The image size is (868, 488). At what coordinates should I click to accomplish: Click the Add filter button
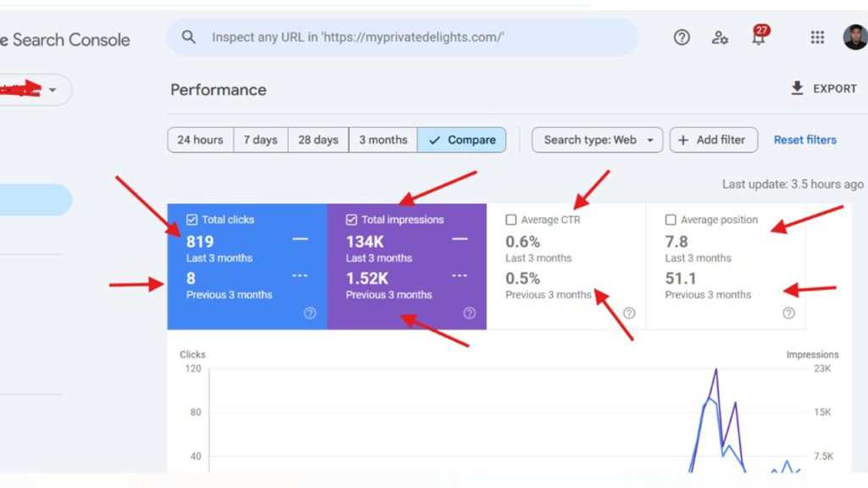[714, 140]
